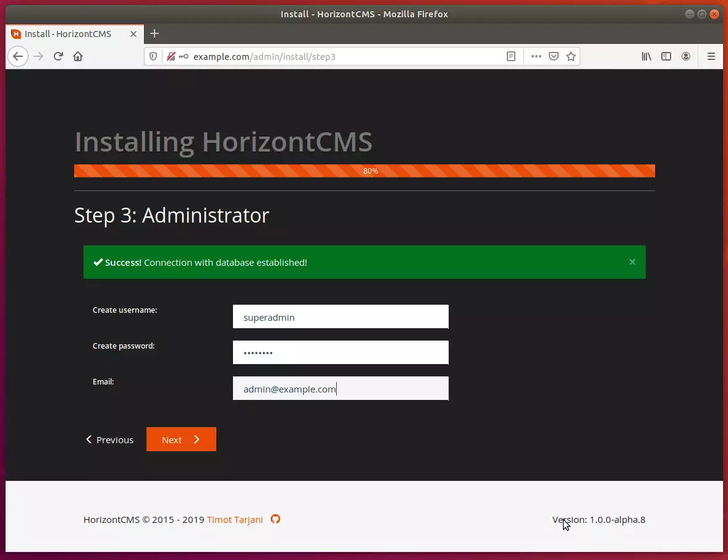
Task: Maximize the Firefox window
Action: (702, 14)
